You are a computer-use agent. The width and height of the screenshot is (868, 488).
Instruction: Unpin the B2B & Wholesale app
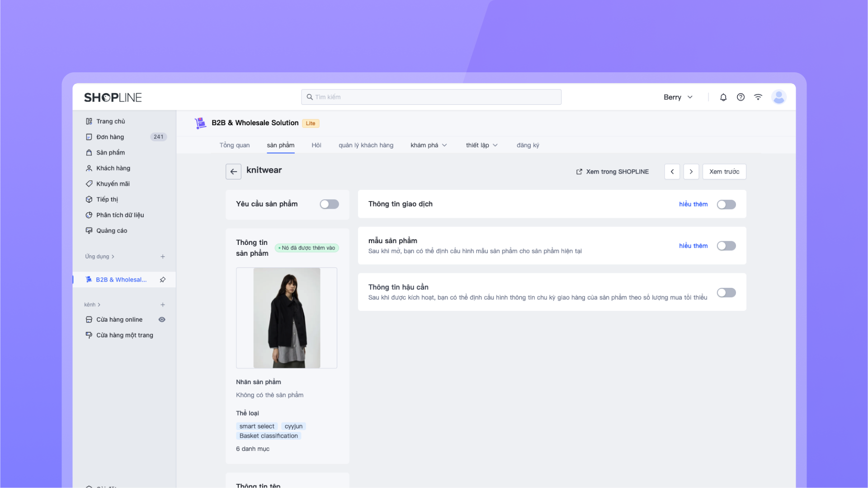coord(163,280)
